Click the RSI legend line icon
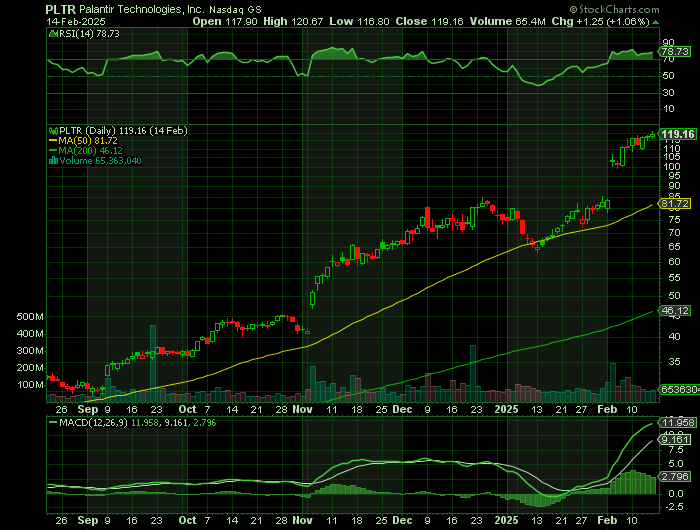The height and width of the screenshot is (530, 700). 53,33
